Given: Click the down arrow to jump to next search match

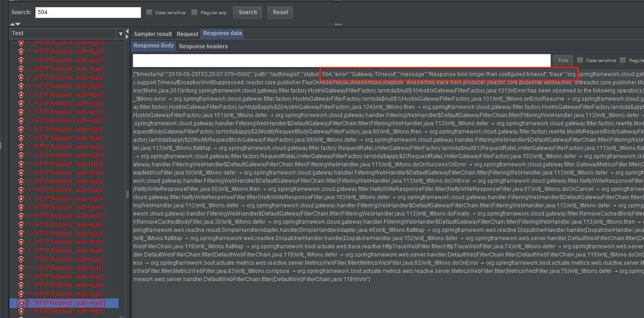Looking at the screenshot, I should coord(18,24).
